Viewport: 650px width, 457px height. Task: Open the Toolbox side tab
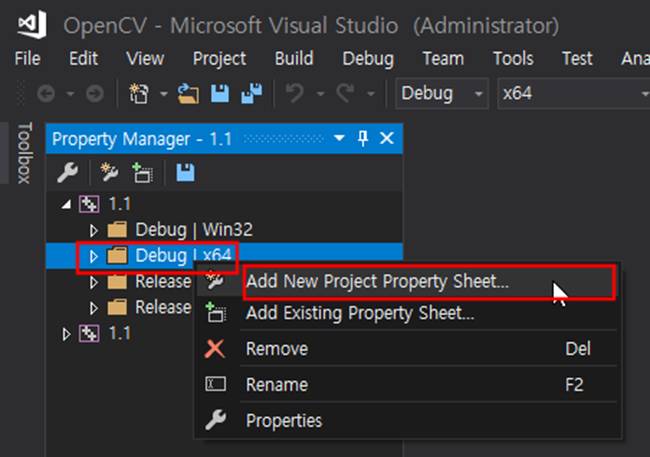(23, 153)
